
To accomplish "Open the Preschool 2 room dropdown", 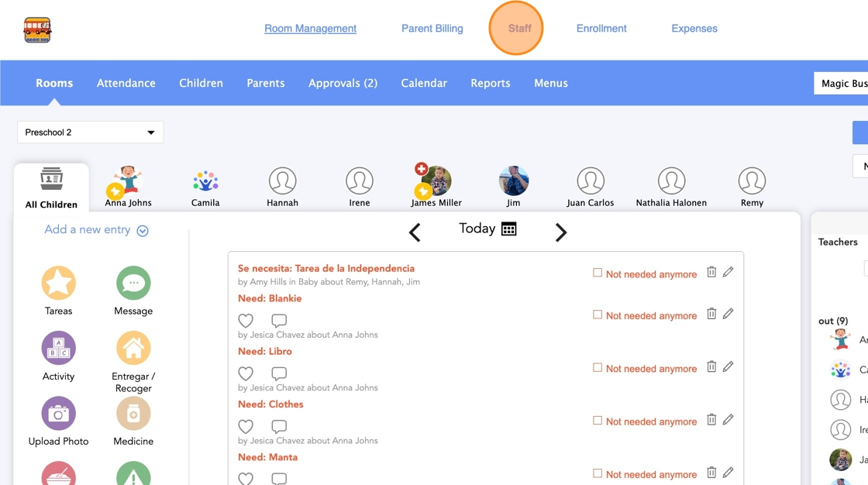I will [90, 132].
